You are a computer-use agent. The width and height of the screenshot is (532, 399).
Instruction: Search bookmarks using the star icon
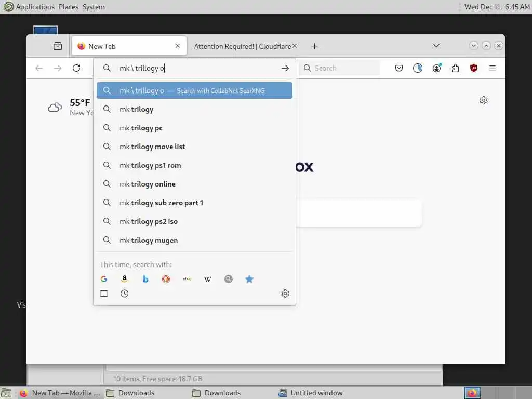(249, 279)
